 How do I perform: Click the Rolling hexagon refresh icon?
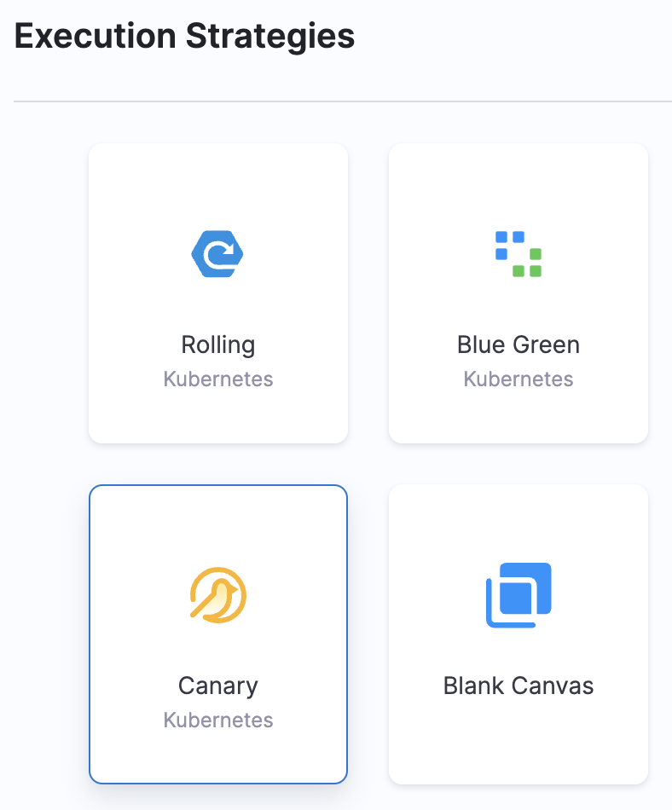point(217,253)
